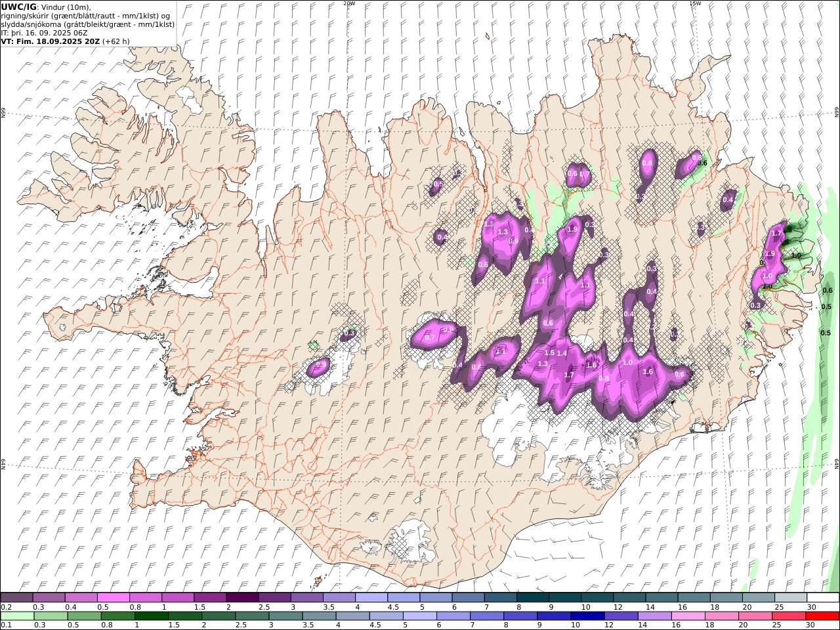
Task: Click the "20W" longitude label
Action: (x=349, y=3)
